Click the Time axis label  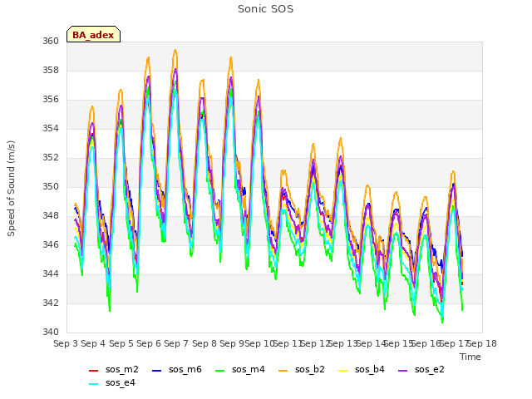point(470,357)
